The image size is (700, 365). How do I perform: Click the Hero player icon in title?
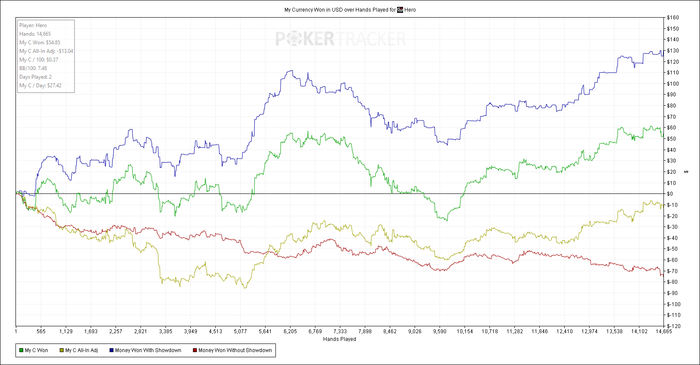point(400,9)
